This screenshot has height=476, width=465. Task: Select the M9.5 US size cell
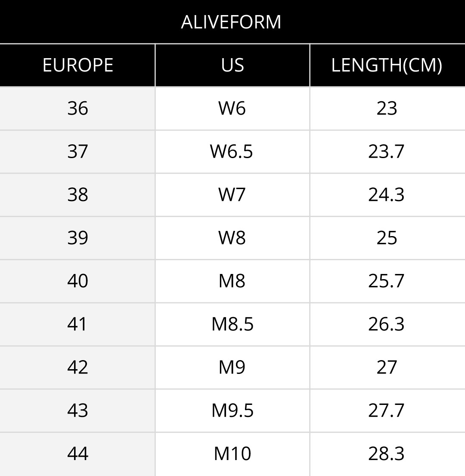(x=232, y=411)
